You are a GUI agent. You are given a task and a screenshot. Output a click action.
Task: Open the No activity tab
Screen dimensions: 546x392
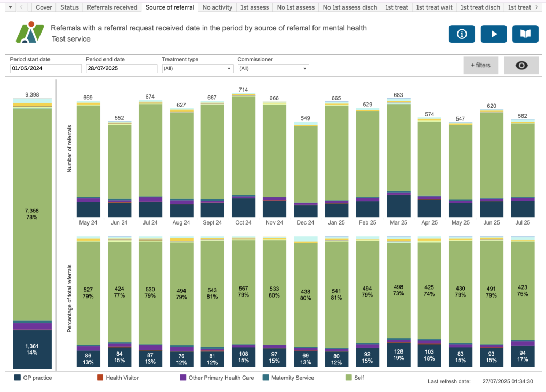click(217, 7)
